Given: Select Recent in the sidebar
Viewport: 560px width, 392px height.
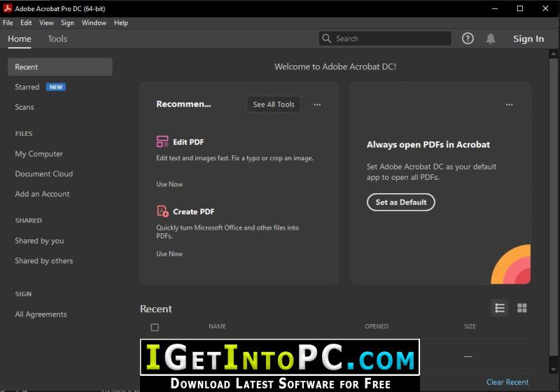Looking at the screenshot, I should coord(60,66).
